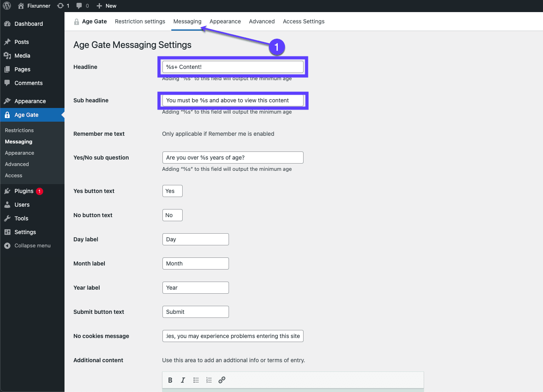Click the updates refresh icon
The height and width of the screenshot is (392, 543).
coord(60,6)
